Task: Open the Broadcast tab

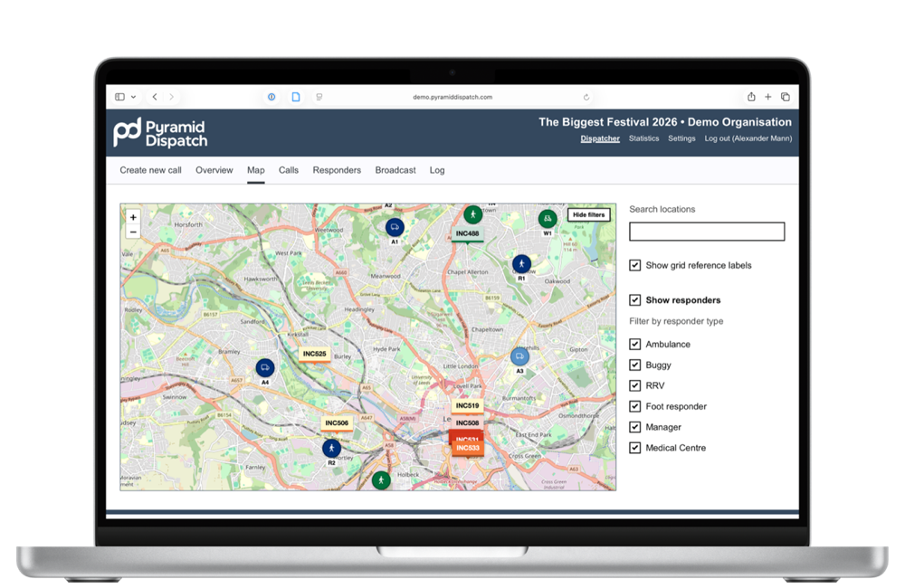Action: click(395, 170)
